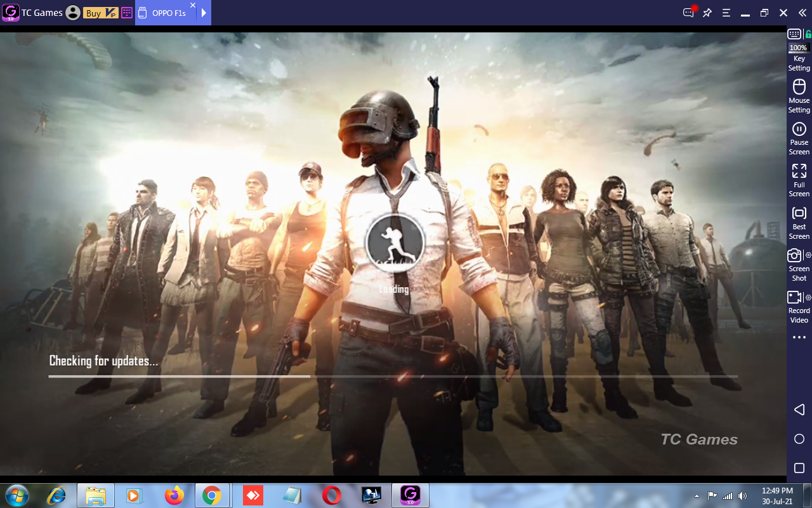Image resolution: width=812 pixels, height=508 pixels.
Task: Open the notepad app in taskbar
Action: pyautogui.click(x=292, y=495)
